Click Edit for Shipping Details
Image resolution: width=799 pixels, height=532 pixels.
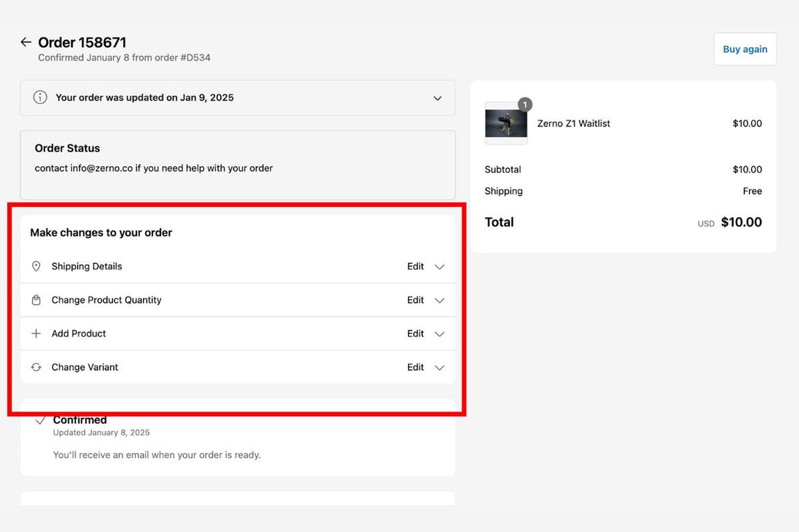(415, 266)
